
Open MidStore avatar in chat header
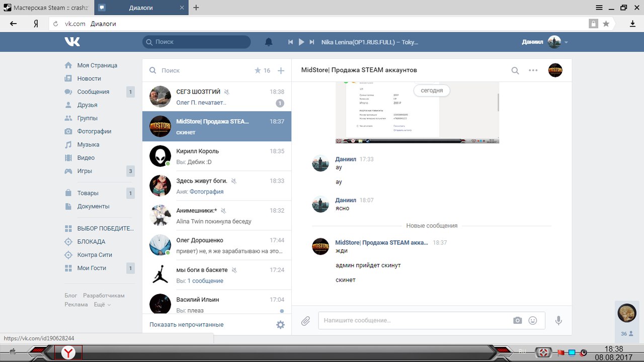(555, 70)
